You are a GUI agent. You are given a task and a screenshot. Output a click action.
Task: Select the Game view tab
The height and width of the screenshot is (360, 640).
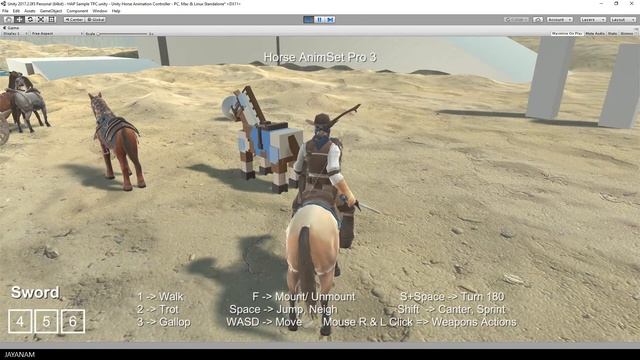11,28
